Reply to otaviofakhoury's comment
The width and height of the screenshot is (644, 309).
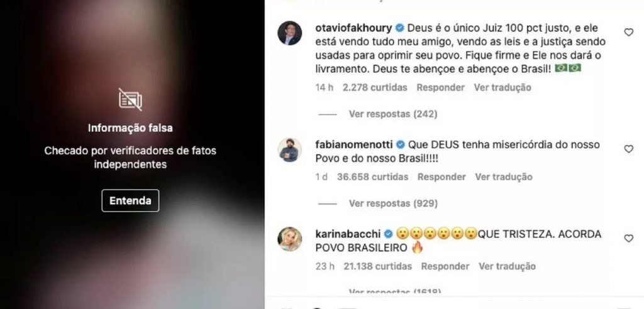click(x=440, y=87)
